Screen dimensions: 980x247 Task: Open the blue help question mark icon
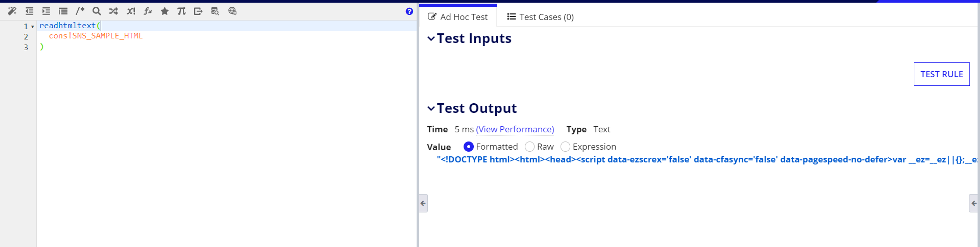[409, 11]
